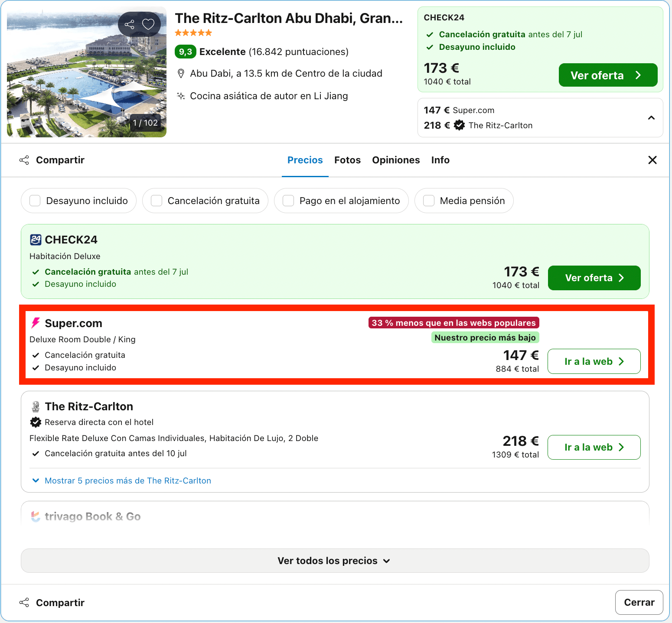Check the Pago en el alojamiento filter

coord(288,201)
